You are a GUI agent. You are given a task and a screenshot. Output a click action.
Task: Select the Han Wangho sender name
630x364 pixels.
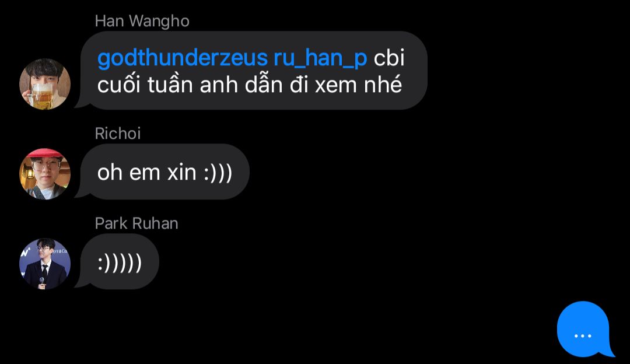(142, 21)
